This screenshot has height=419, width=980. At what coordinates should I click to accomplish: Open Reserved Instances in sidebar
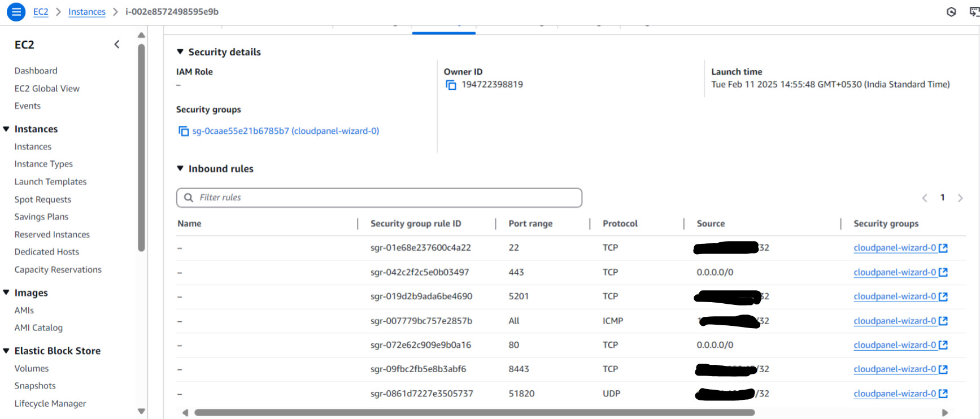pyautogui.click(x=52, y=234)
